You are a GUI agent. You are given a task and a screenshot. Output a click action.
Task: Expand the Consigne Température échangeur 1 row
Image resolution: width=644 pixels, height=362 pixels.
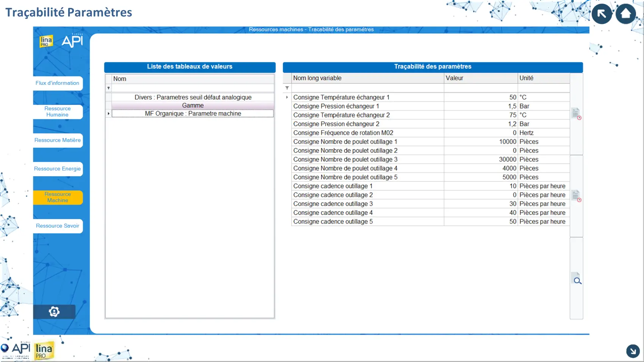287,97
